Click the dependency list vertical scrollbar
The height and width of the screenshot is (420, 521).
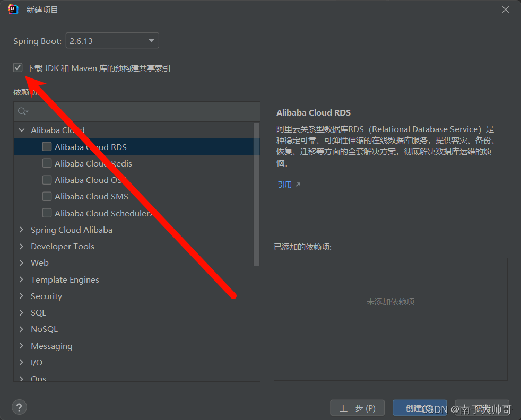coord(256,194)
